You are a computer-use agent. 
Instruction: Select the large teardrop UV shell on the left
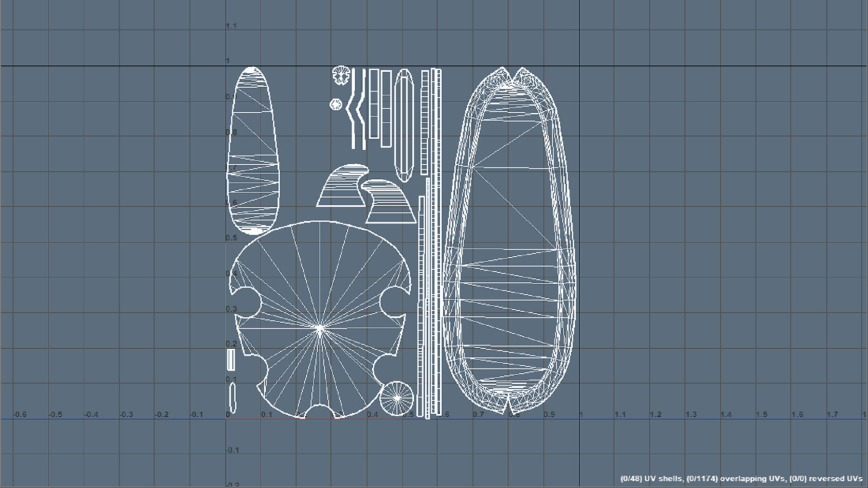[254, 149]
